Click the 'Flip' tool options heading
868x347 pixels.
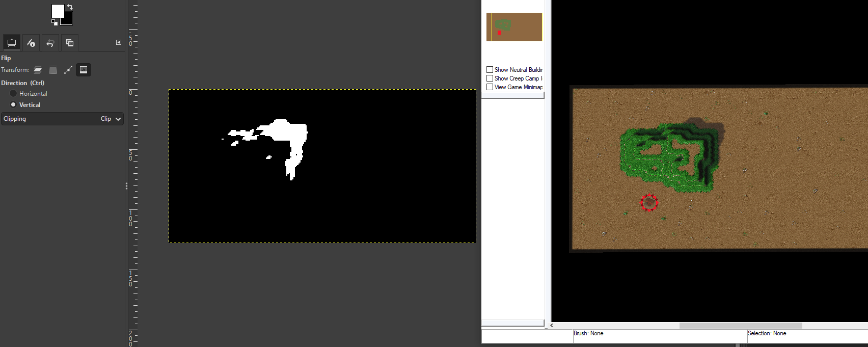click(x=6, y=58)
